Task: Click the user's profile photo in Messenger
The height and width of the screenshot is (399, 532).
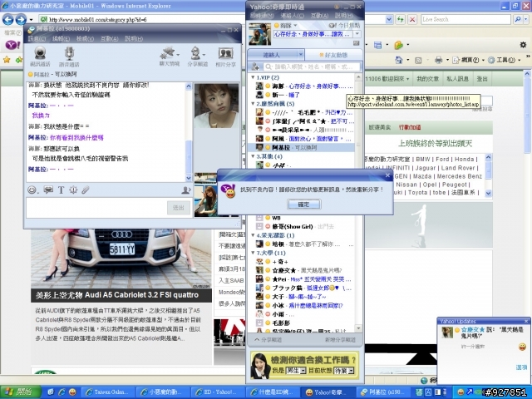Action: coord(260,34)
